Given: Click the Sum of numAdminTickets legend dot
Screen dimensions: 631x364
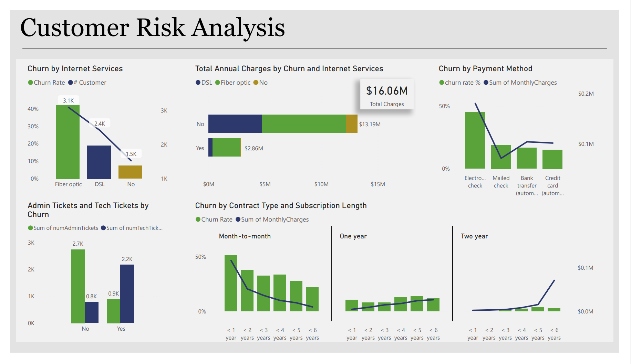Looking at the screenshot, I should tap(30, 228).
